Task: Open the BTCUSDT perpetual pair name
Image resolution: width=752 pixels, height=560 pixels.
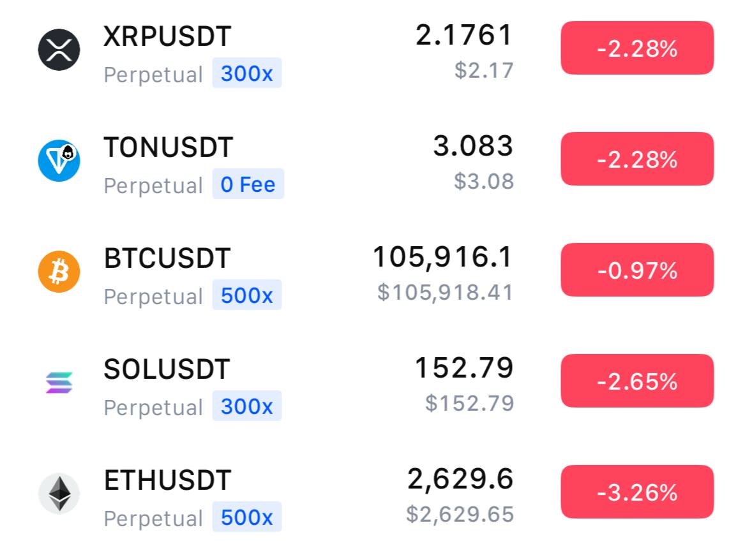Action: click(x=167, y=258)
